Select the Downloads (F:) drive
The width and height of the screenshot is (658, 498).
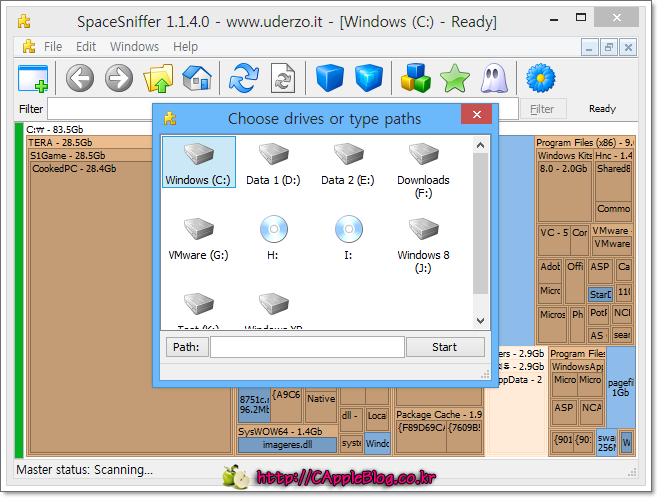pos(423,170)
